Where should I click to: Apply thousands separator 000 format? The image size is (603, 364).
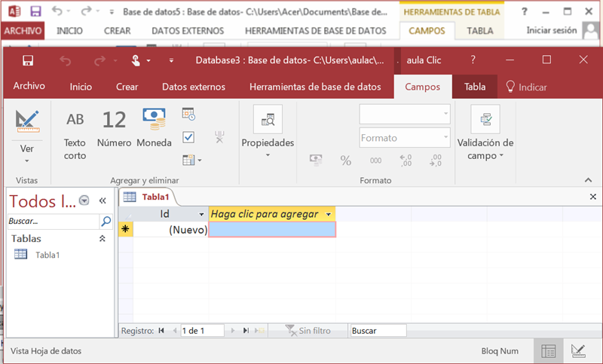375,161
